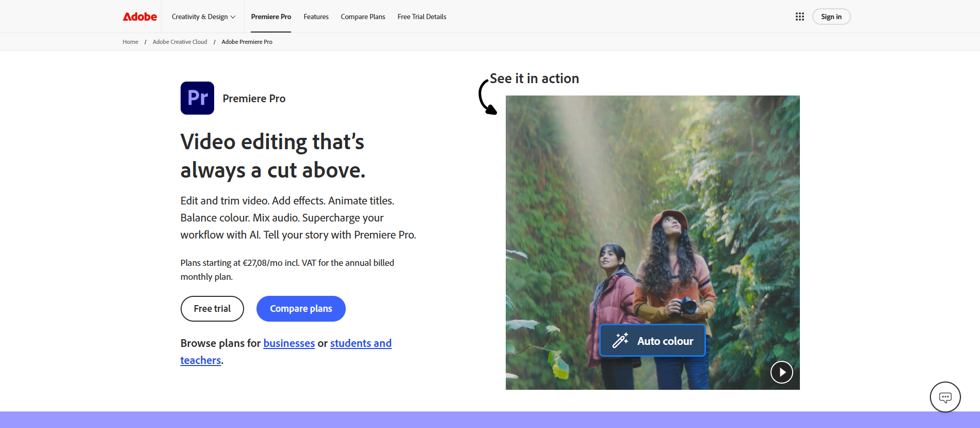Start the Free trial button
Image resolution: width=980 pixels, height=428 pixels.
coord(212,309)
